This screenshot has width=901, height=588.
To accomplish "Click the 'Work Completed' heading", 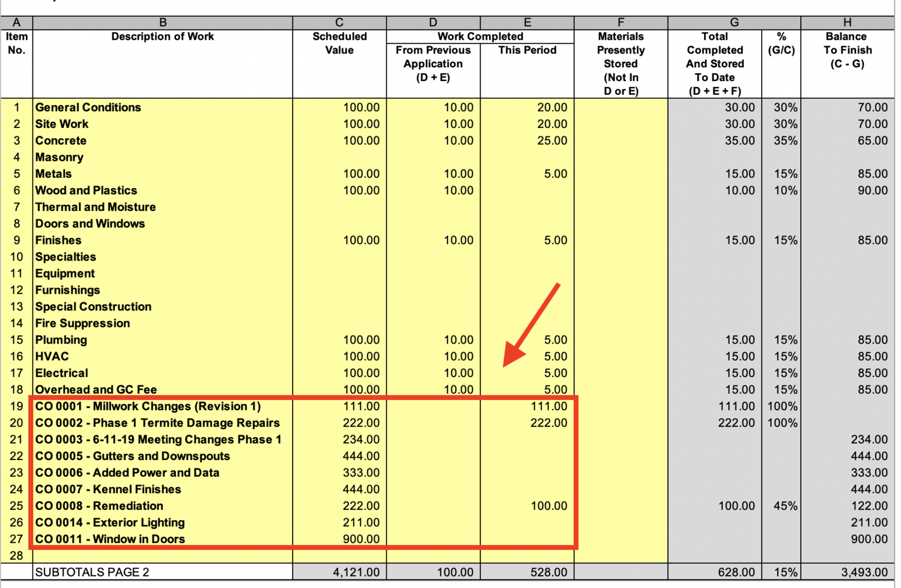I will [x=480, y=37].
